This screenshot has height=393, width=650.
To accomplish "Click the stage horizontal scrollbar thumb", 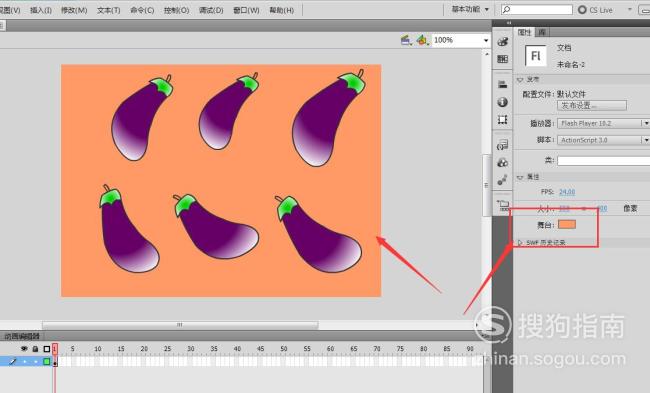I will coord(180,325).
